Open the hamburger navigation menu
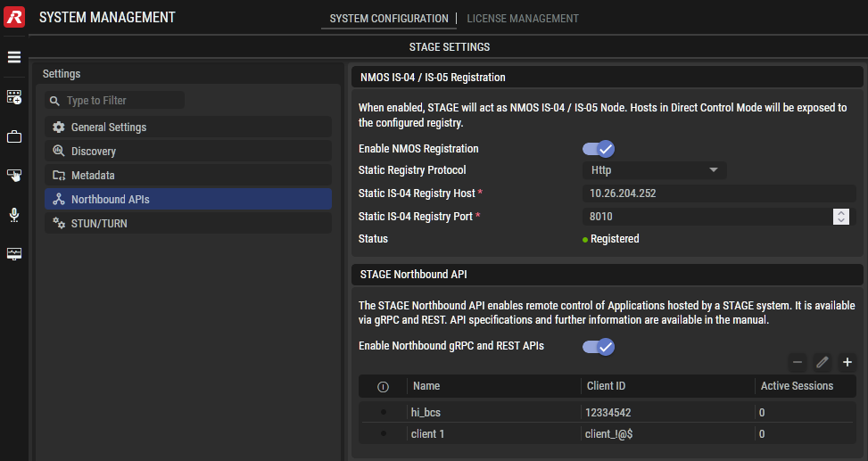The height and width of the screenshot is (461, 868). (14, 57)
